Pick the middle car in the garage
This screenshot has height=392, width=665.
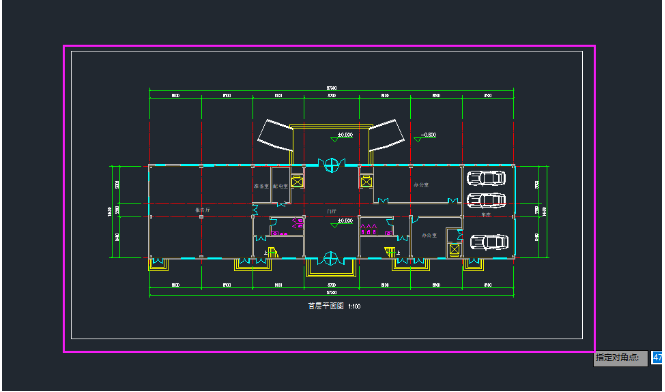coord(486,199)
